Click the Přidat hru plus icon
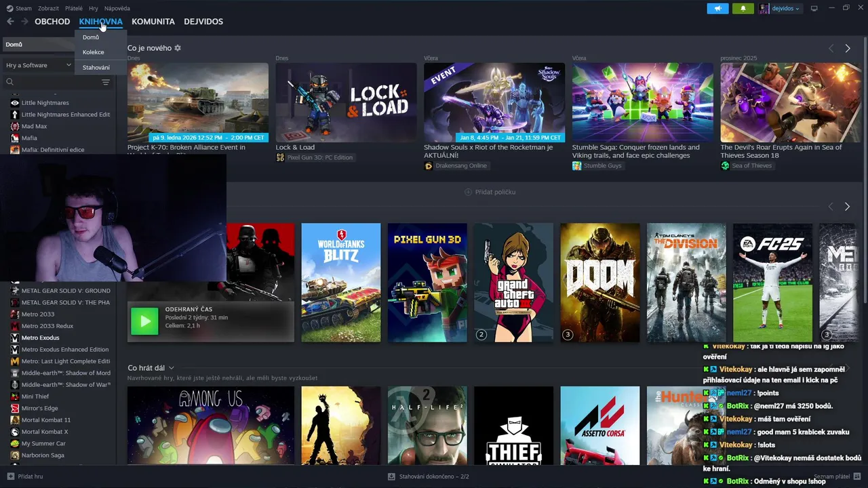 [x=10, y=476]
